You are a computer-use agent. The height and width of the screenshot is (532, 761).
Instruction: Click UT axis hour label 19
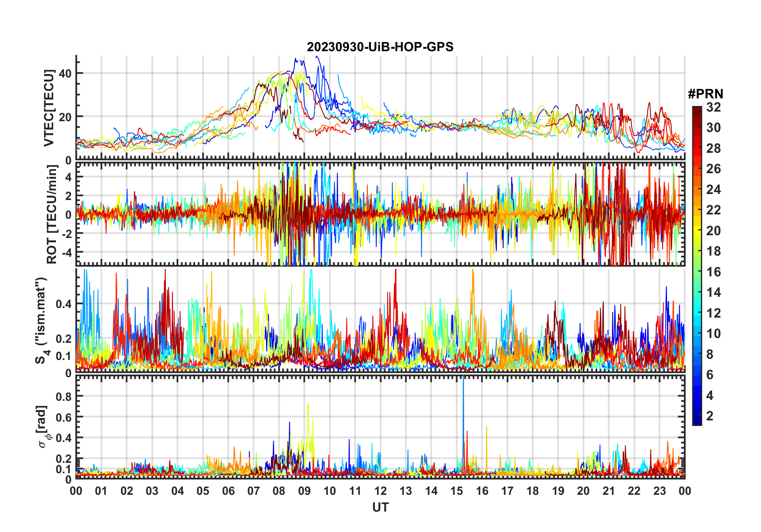558,491
